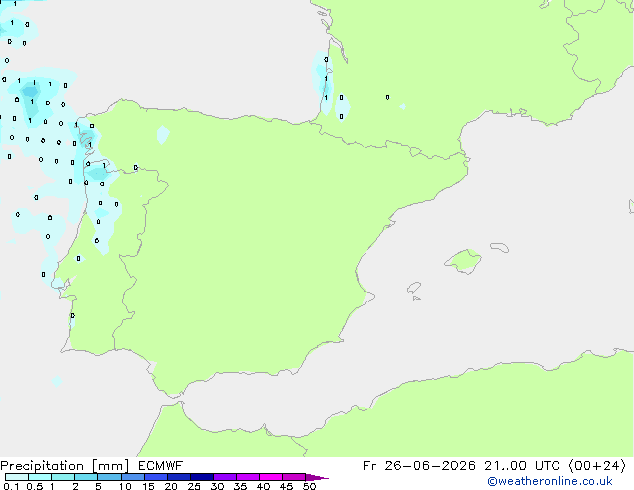Screen dimensions: 634x490
Task: Click the 0.5 mm legend color swatch
Action: coord(40,477)
